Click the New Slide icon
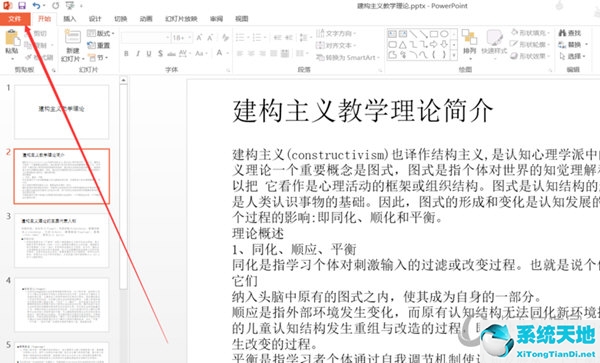This screenshot has width=600, height=363. (73, 37)
